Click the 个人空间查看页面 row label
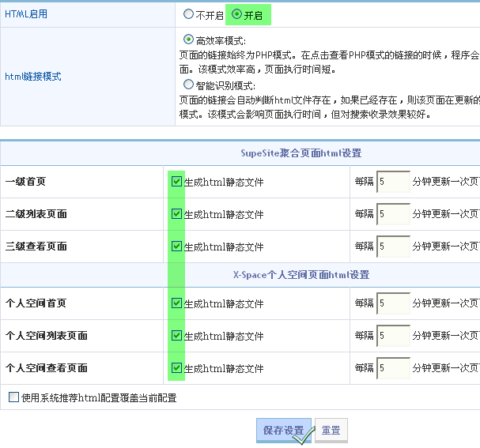 [46, 368]
